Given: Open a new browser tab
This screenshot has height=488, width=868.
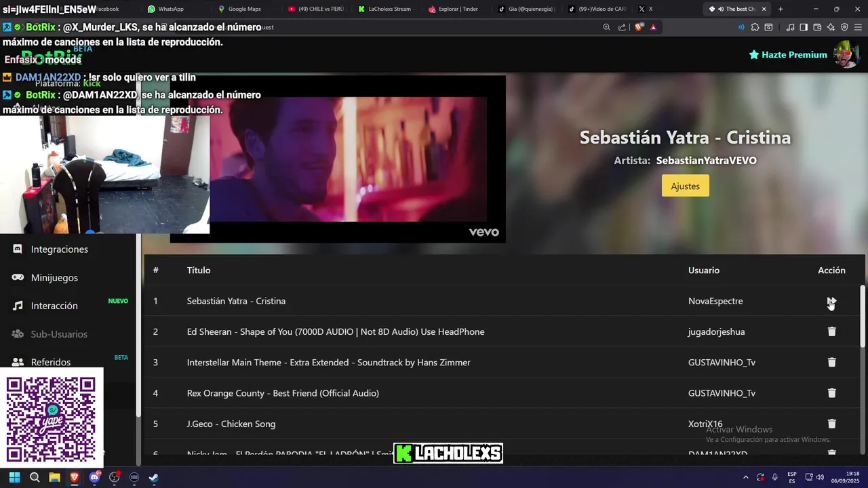Looking at the screenshot, I should pos(781,9).
